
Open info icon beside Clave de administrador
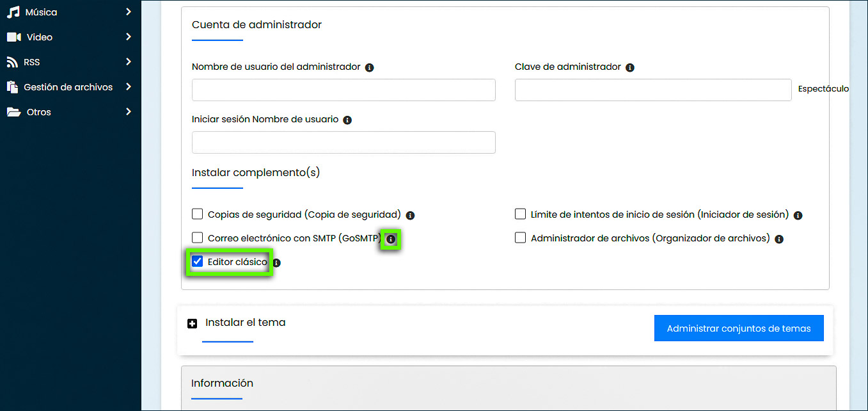pyautogui.click(x=630, y=67)
